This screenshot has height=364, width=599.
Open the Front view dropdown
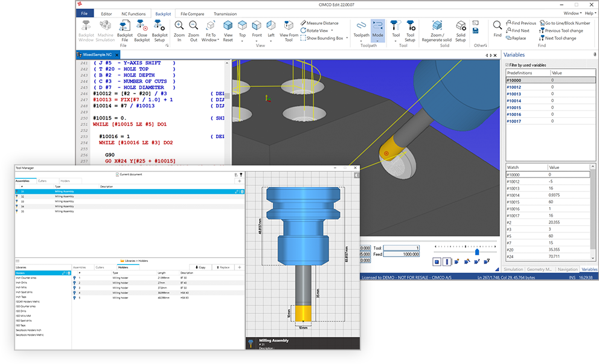point(257,41)
